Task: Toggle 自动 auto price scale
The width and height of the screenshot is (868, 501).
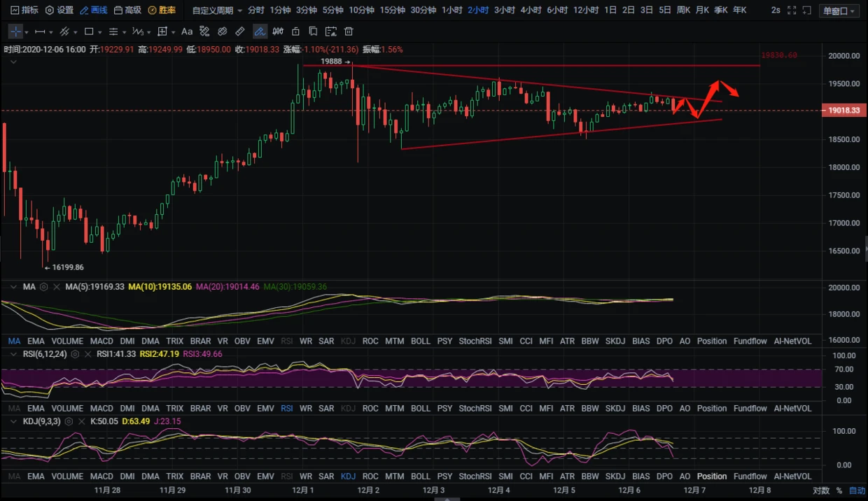Action: pos(857,491)
